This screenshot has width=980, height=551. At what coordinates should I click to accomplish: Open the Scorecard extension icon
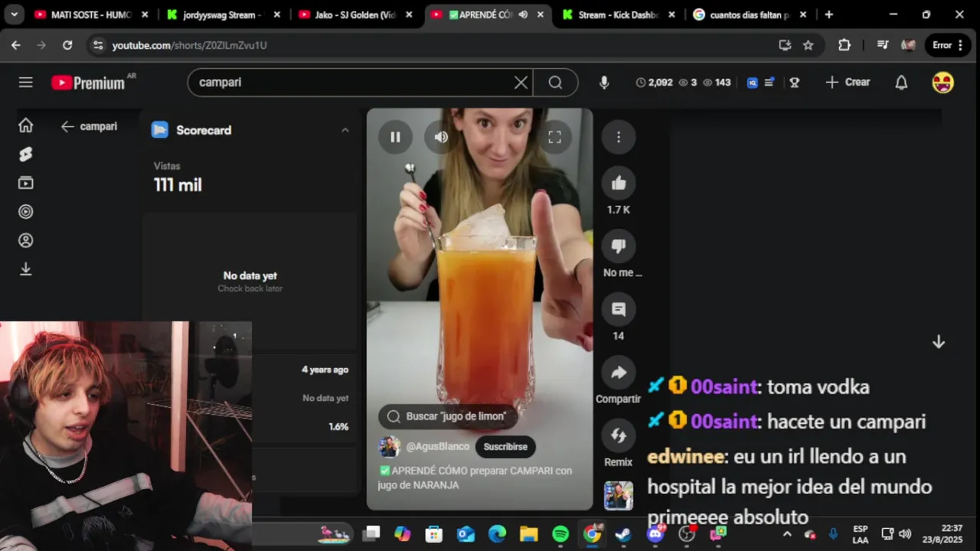tap(159, 130)
